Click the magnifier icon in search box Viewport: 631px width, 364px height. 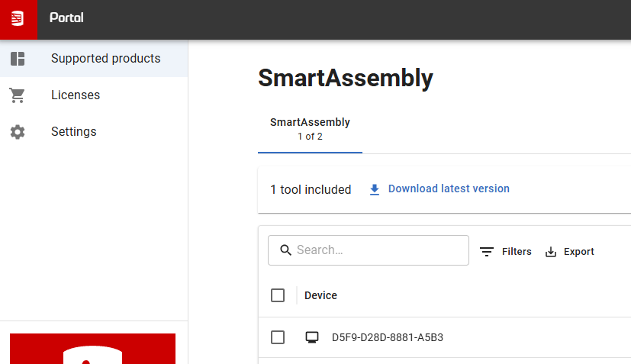pyautogui.click(x=285, y=250)
